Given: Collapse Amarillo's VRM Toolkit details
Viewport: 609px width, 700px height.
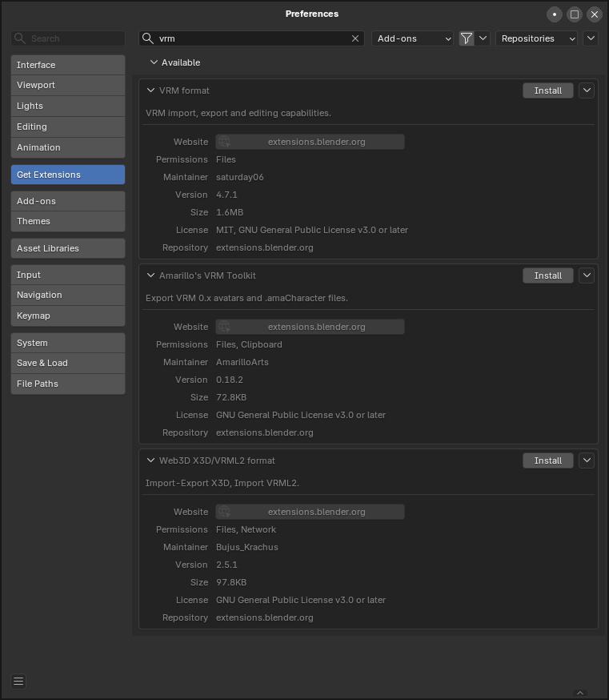Looking at the screenshot, I should [150, 276].
